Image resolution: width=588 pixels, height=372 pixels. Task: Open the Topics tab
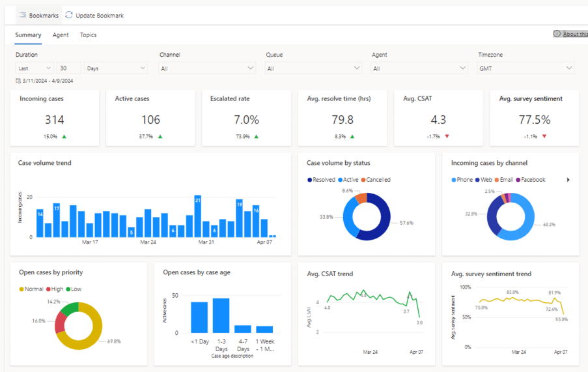point(89,35)
